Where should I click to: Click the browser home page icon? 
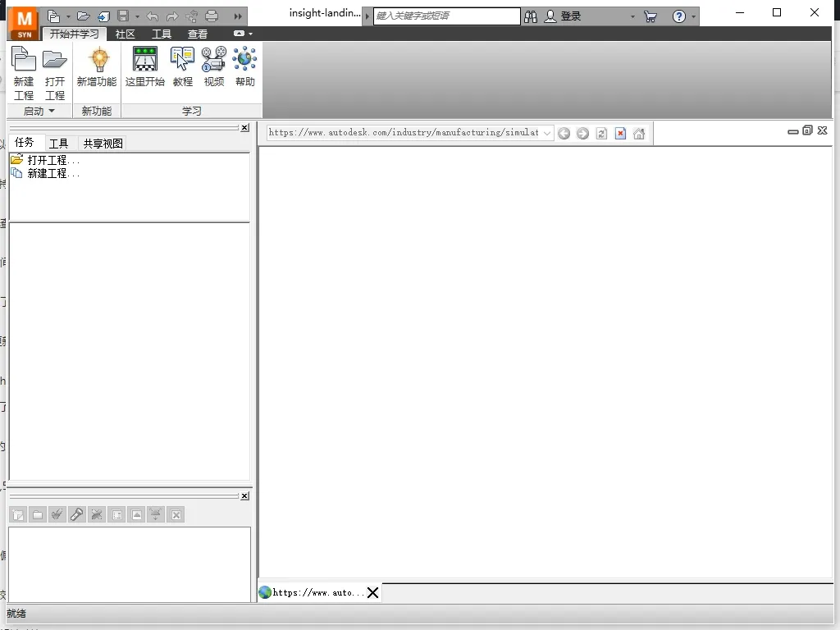click(639, 134)
